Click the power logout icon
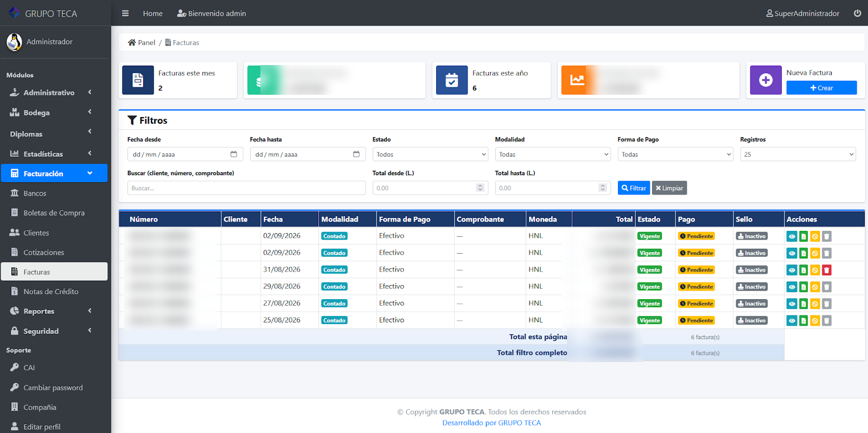This screenshot has height=433, width=868. click(857, 14)
